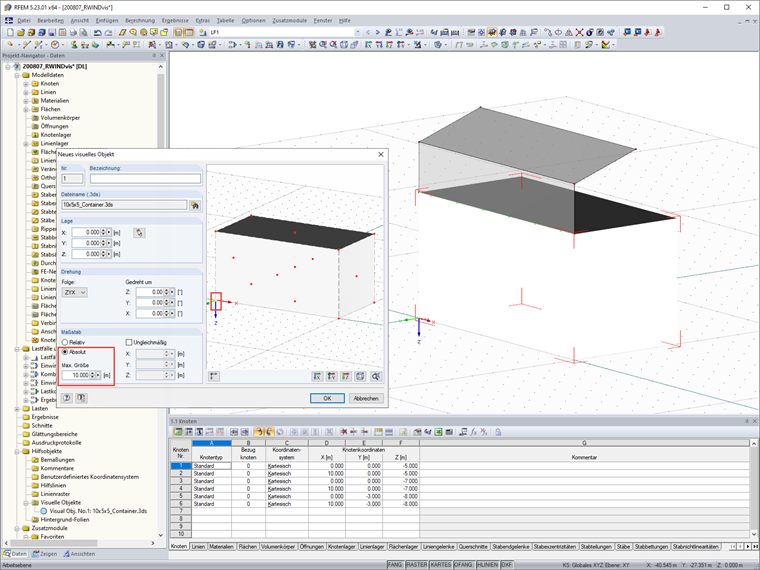Open the Zusatzmodule menu
Image resolution: width=760 pixels, height=570 pixels.
[x=289, y=20]
